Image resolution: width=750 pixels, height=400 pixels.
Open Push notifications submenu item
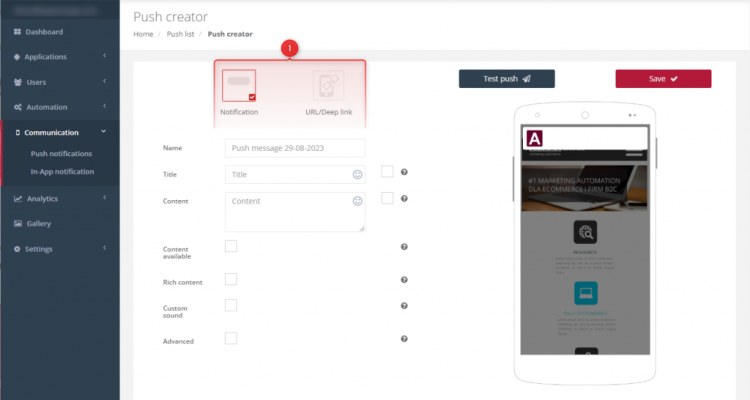[61, 154]
